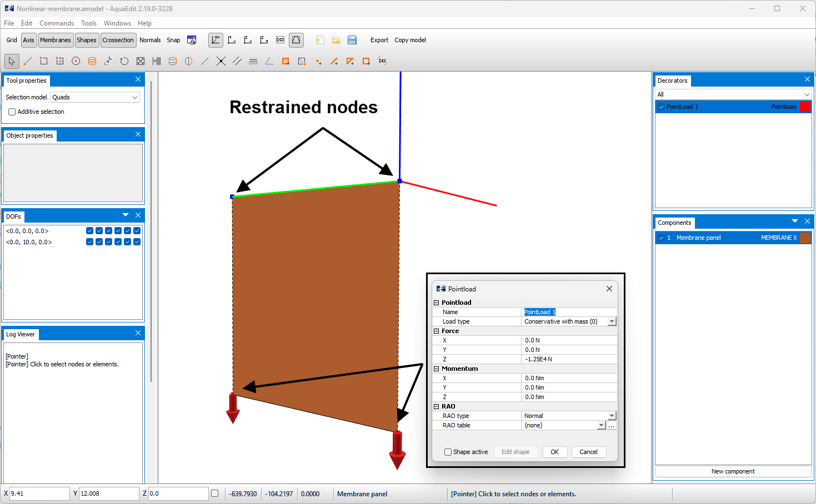
Task: Toggle the Membranes display button
Action: click(56, 40)
